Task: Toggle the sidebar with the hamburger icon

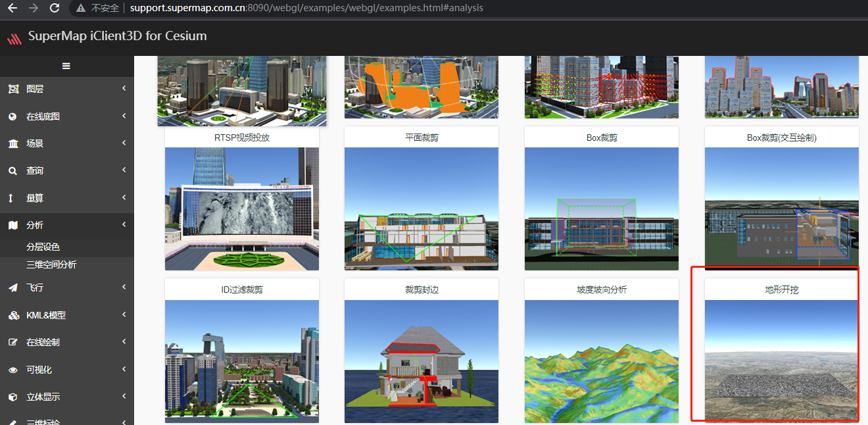Action: [x=66, y=66]
